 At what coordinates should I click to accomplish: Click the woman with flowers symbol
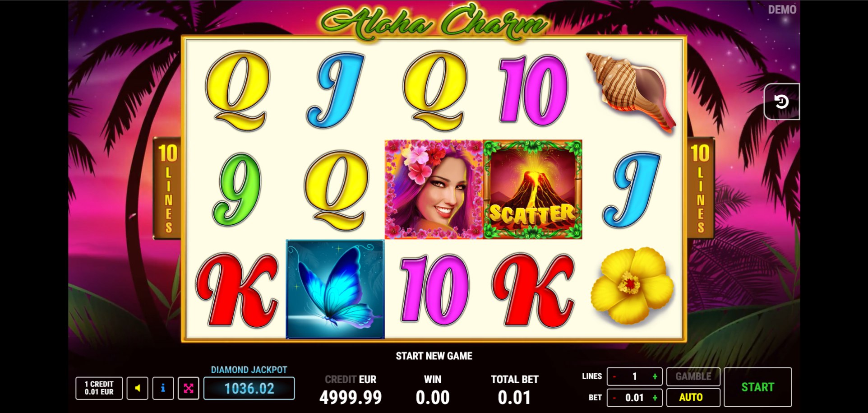pos(434,190)
